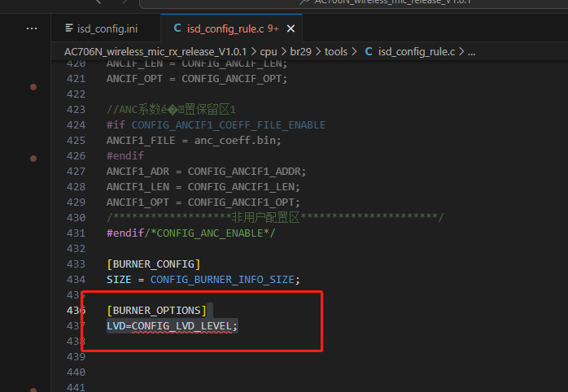Click the starred comment on line 430
568x392 pixels.
point(275,217)
